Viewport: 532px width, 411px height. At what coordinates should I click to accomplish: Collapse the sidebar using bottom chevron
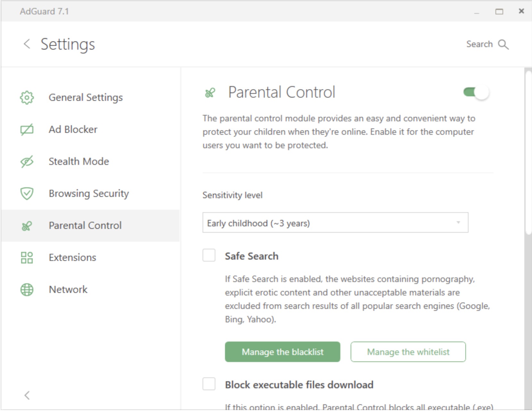tap(27, 395)
